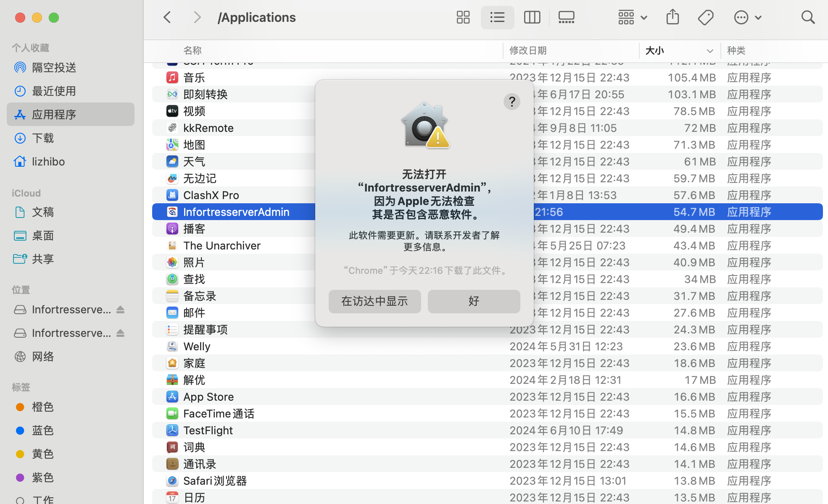
Task: Click the help question mark button
Action: pyautogui.click(x=512, y=102)
